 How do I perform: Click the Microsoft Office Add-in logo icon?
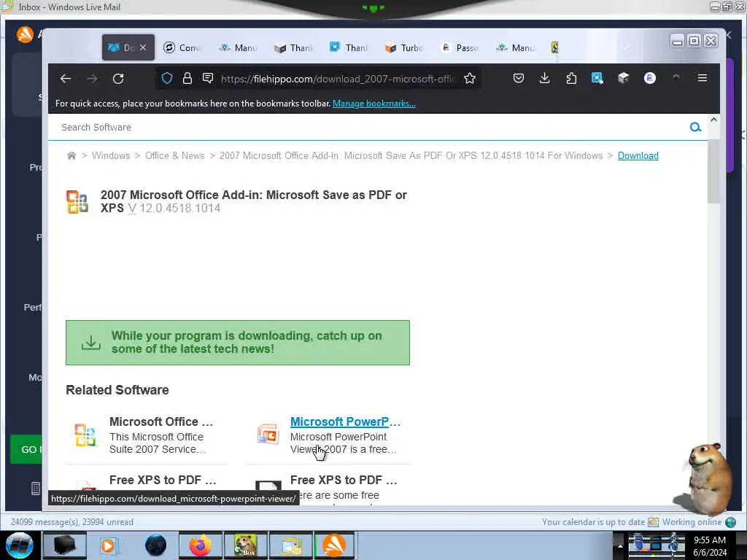point(77,201)
